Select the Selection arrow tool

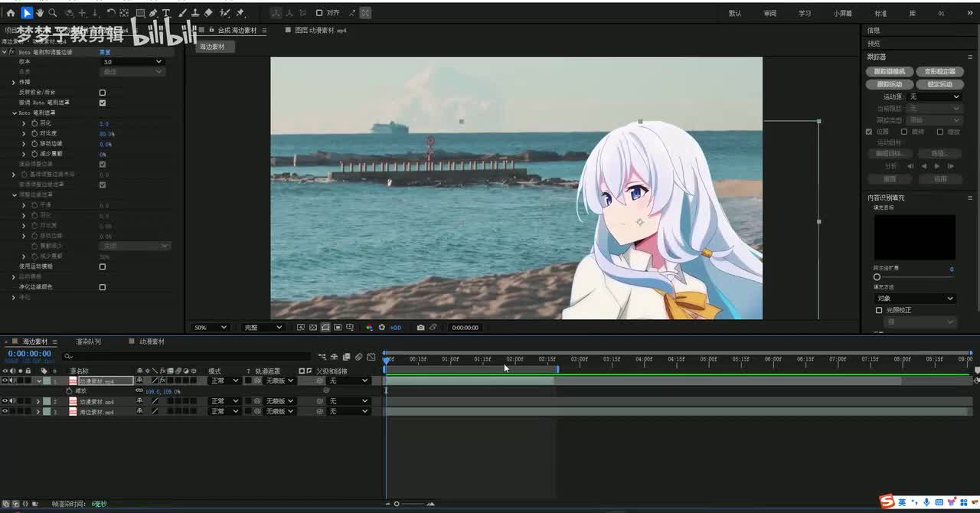coord(27,13)
